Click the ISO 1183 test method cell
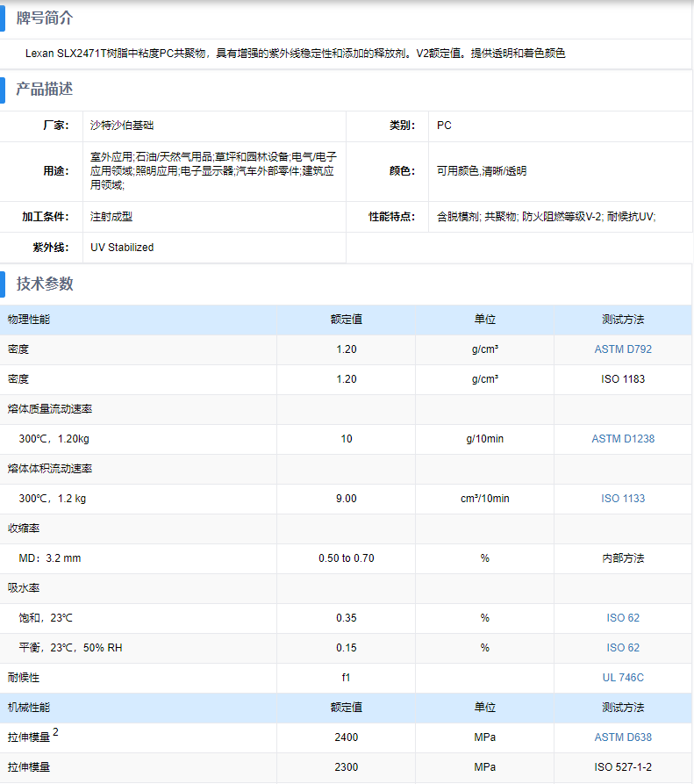This screenshot has width=694, height=784. [623, 379]
